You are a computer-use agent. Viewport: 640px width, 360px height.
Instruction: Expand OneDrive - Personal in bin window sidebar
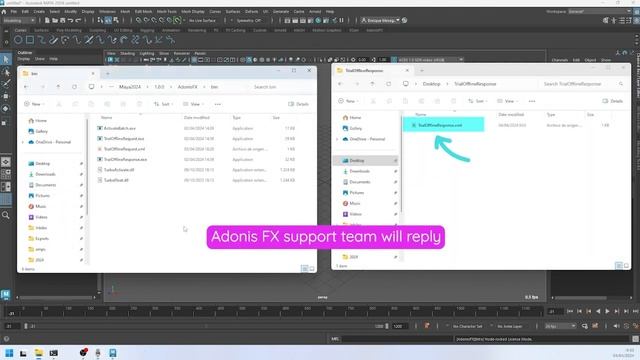point(23,142)
